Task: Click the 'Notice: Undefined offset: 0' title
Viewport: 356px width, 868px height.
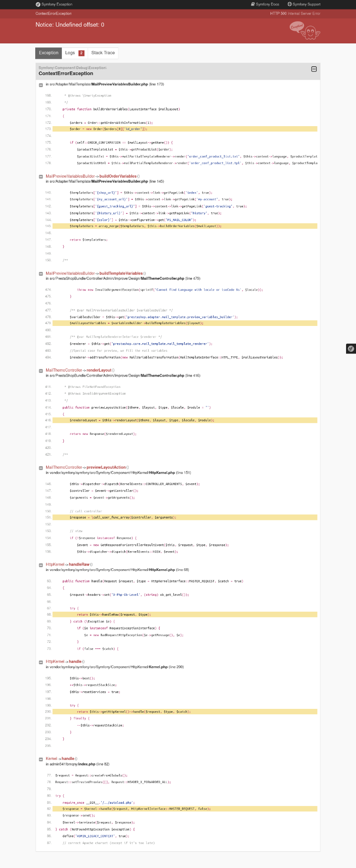Action: [x=70, y=24]
